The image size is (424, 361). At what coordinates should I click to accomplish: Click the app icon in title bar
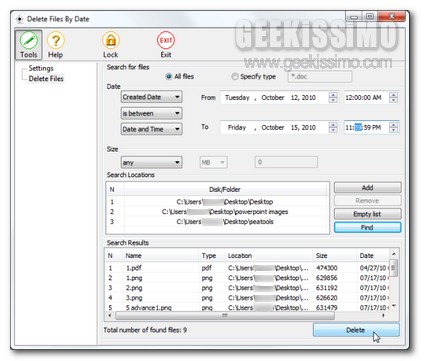tap(20, 19)
